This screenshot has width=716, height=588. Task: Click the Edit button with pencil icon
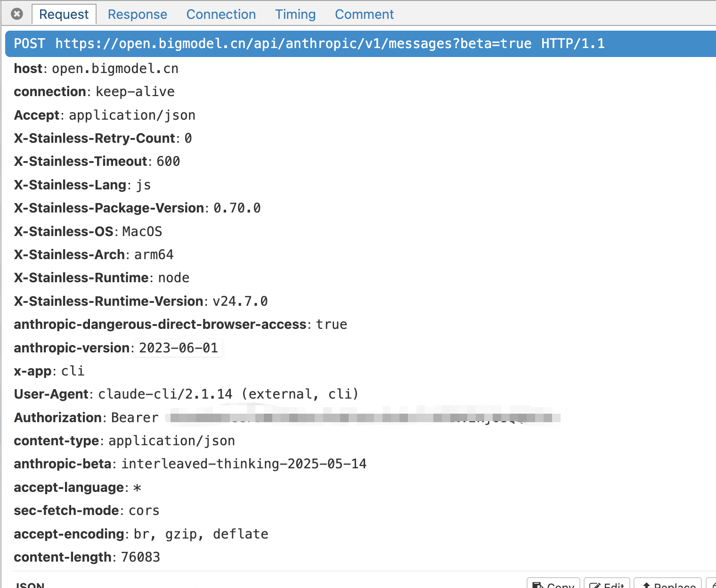click(x=607, y=584)
